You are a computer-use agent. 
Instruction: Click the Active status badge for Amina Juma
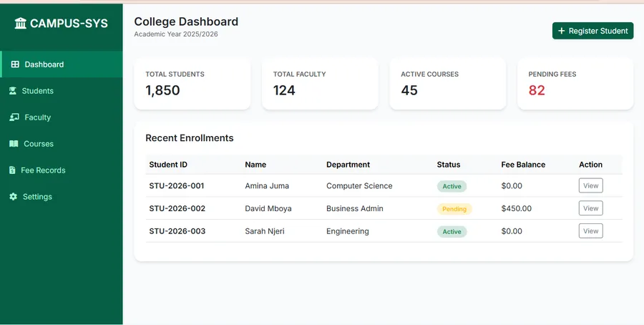pos(452,186)
